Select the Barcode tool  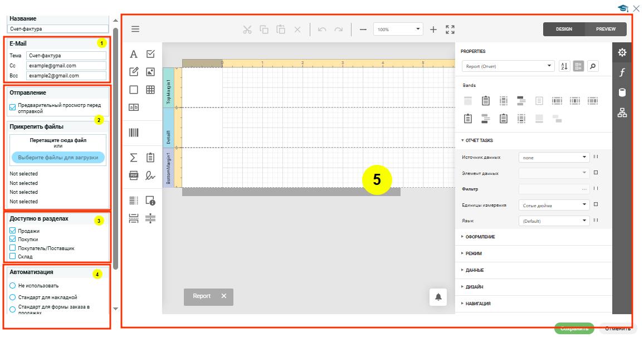134,133
